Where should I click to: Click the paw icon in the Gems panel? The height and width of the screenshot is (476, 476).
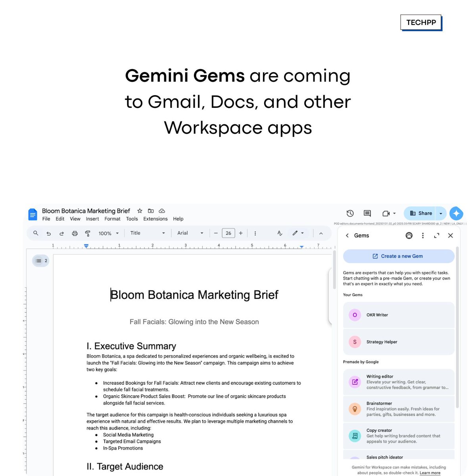point(409,235)
